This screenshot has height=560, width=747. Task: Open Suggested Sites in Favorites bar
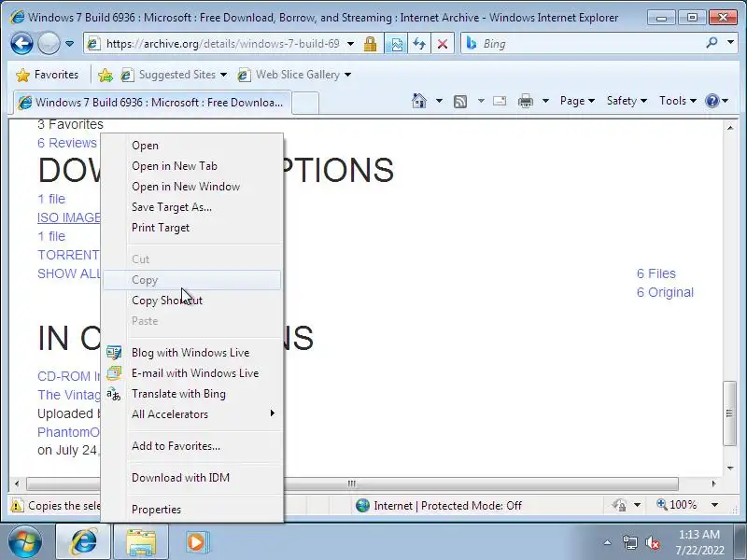[x=174, y=75]
